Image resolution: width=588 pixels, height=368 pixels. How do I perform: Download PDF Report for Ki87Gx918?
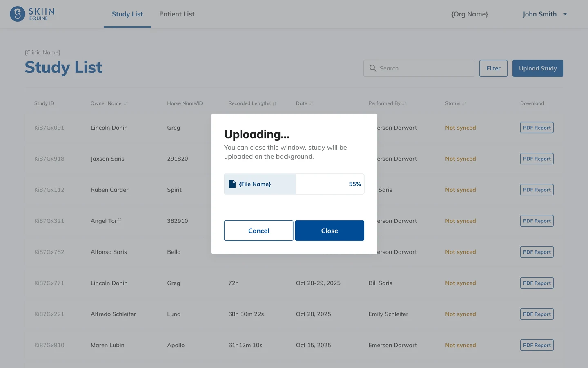tap(537, 159)
